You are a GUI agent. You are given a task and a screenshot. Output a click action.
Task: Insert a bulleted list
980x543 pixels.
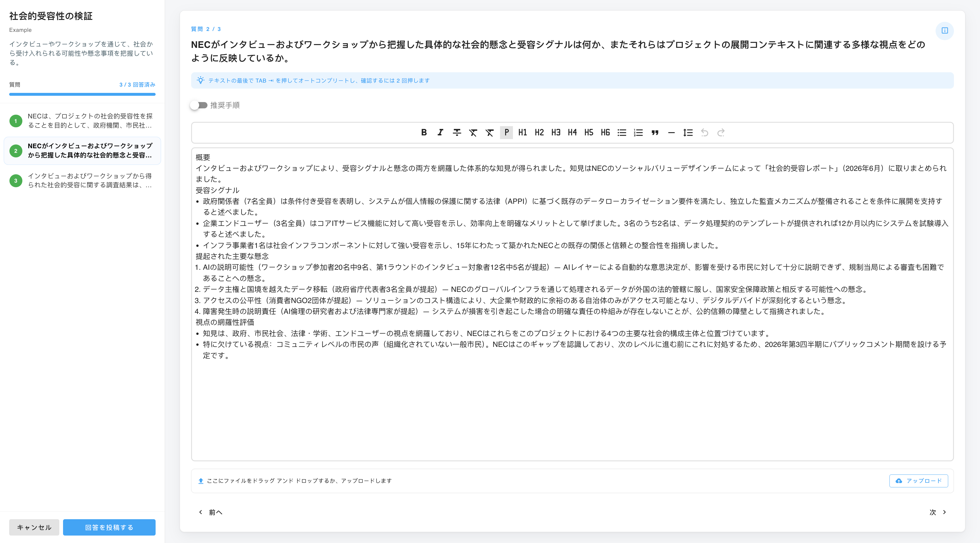click(x=622, y=132)
